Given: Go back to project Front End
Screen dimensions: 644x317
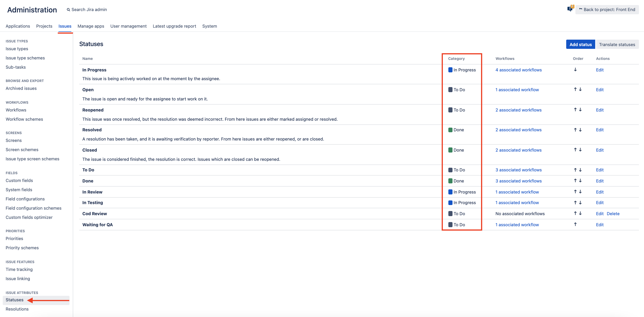Looking at the screenshot, I should point(607,9).
